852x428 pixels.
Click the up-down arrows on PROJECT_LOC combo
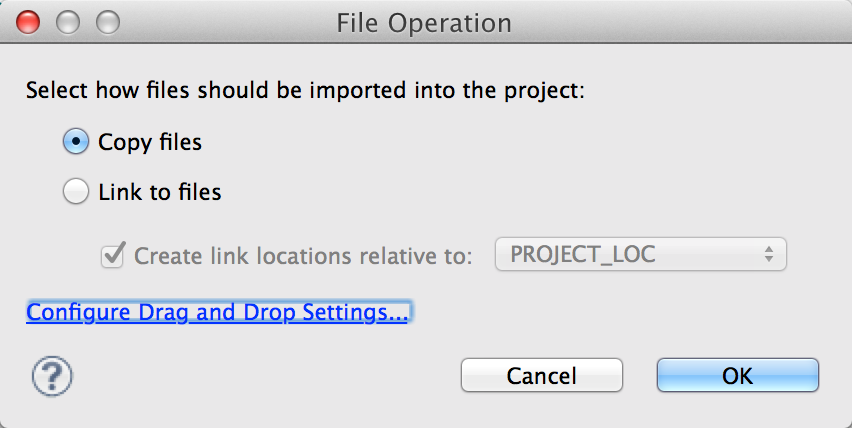pos(768,254)
